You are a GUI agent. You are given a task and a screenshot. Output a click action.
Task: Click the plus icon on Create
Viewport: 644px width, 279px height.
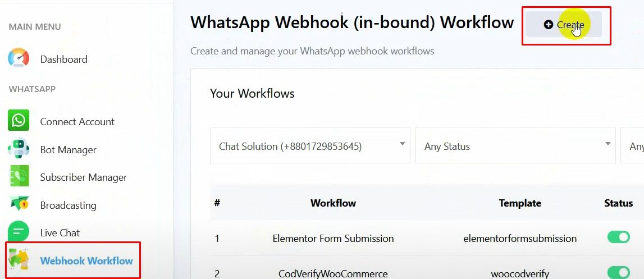coord(549,25)
